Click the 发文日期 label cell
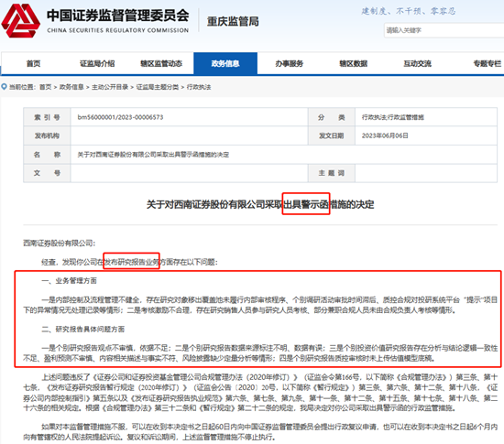 click(x=332, y=135)
